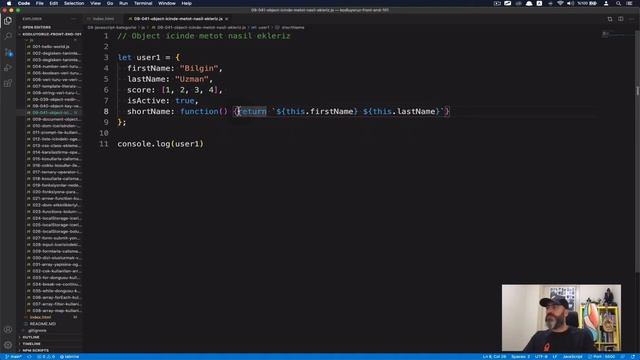Collapse the project root folder section

(50, 34)
